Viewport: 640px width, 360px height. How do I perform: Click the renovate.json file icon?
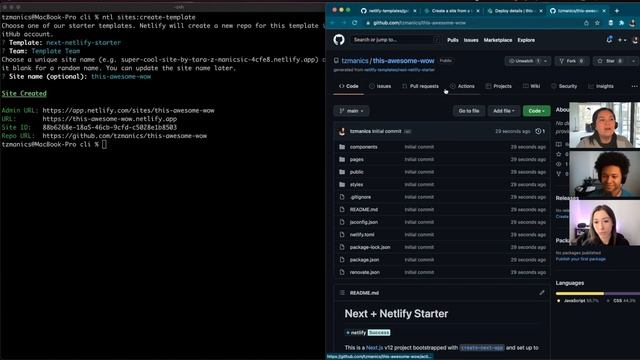342,272
